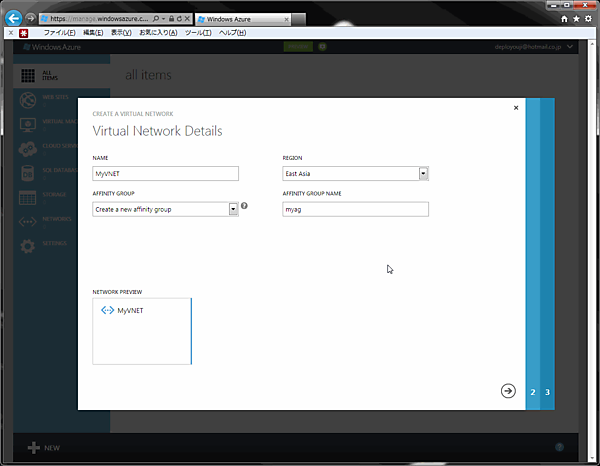This screenshot has width=600, height=466.
Task: Jump to wizard step 3
Action: (547, 392)
